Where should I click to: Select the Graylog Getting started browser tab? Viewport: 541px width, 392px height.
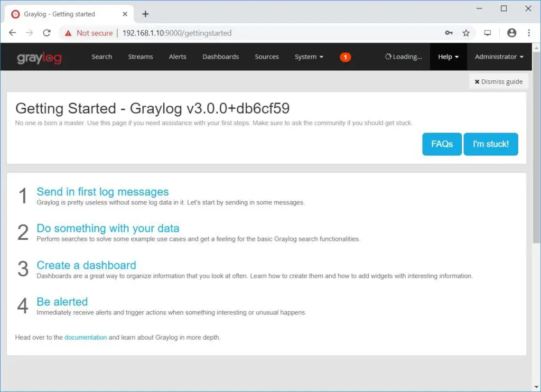coord(69,14)
